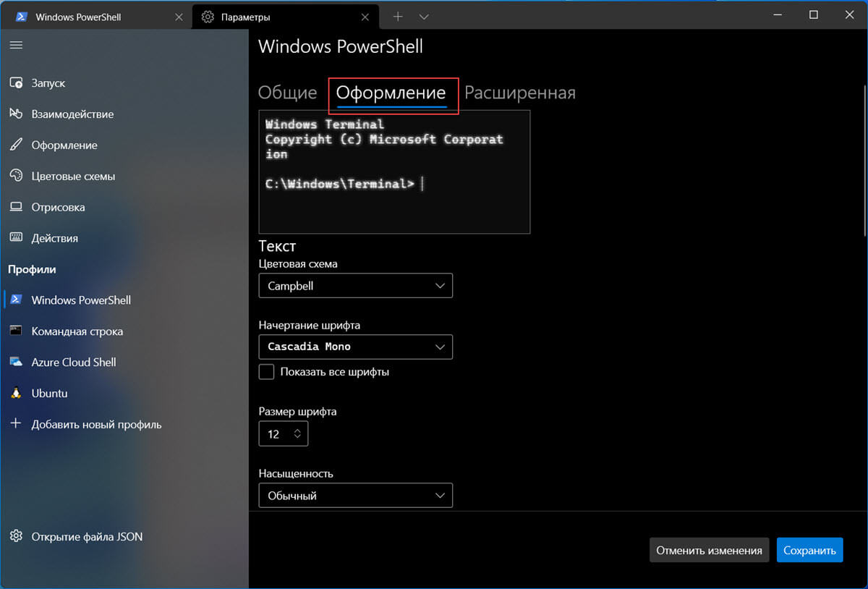Image resolution: width=868 pixels, height=589 pixels.
Task: Click the palette icon for Цветовые схемы
Action: click(16, 176)
